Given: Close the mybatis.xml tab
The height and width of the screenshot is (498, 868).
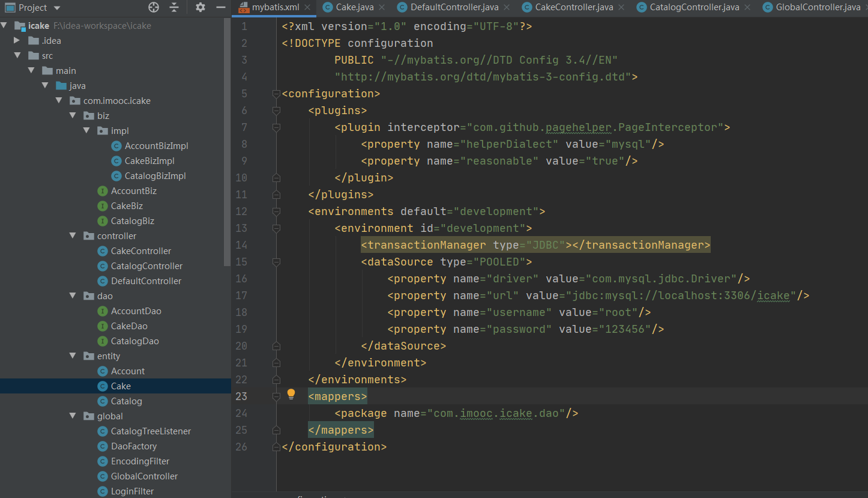Looking at the screenshot, I should pyautogui.click(x=307, y=7).
